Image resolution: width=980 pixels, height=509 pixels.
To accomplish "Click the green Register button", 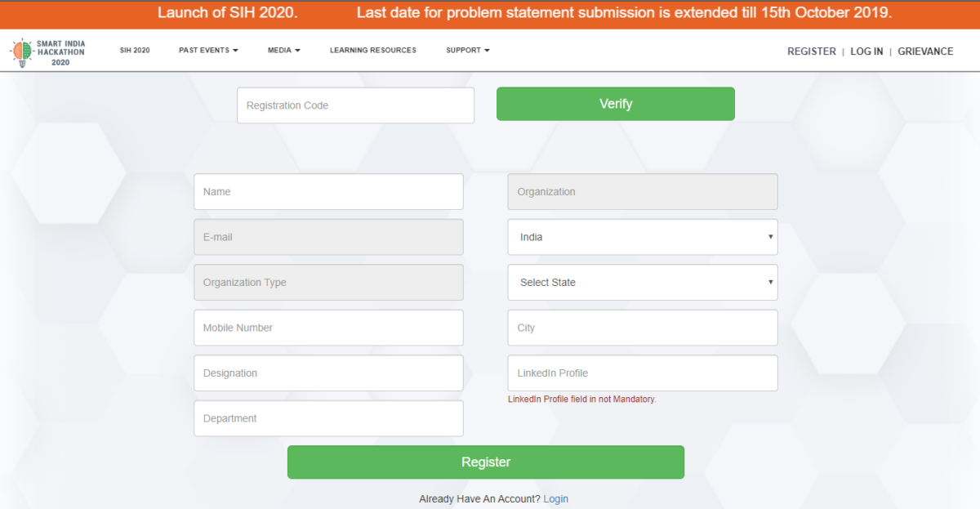I will point(486,462).
